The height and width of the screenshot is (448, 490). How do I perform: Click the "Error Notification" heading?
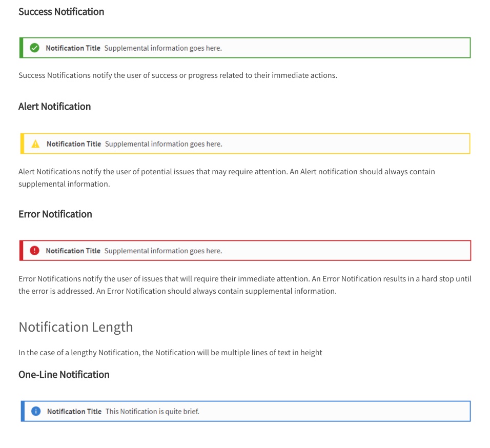55,214
